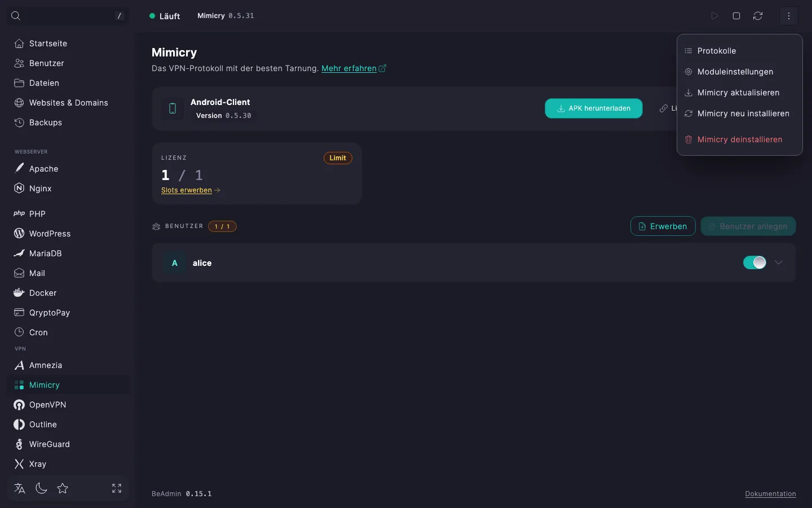
Task: Click the APK herunterladen button
Action: [x=593, y=108]
